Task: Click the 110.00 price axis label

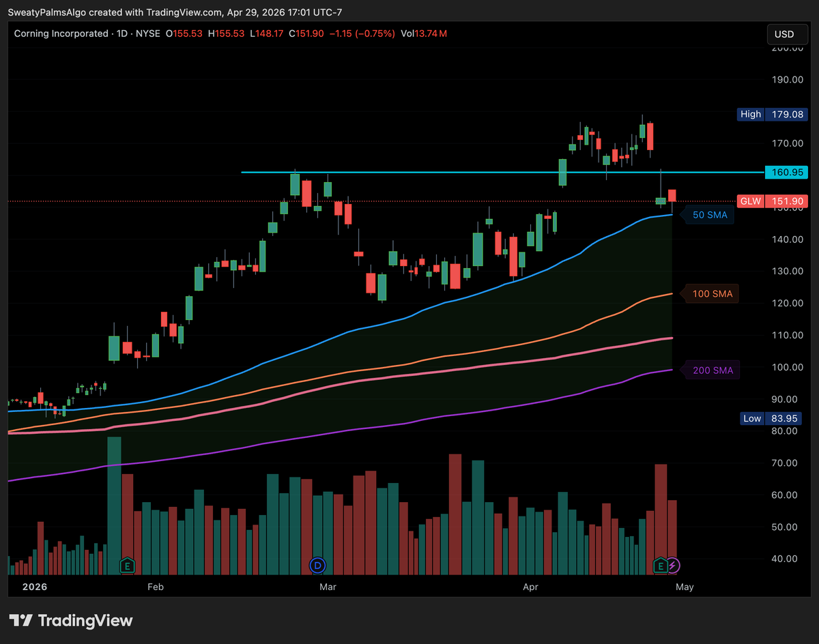Action: [787, 335]
